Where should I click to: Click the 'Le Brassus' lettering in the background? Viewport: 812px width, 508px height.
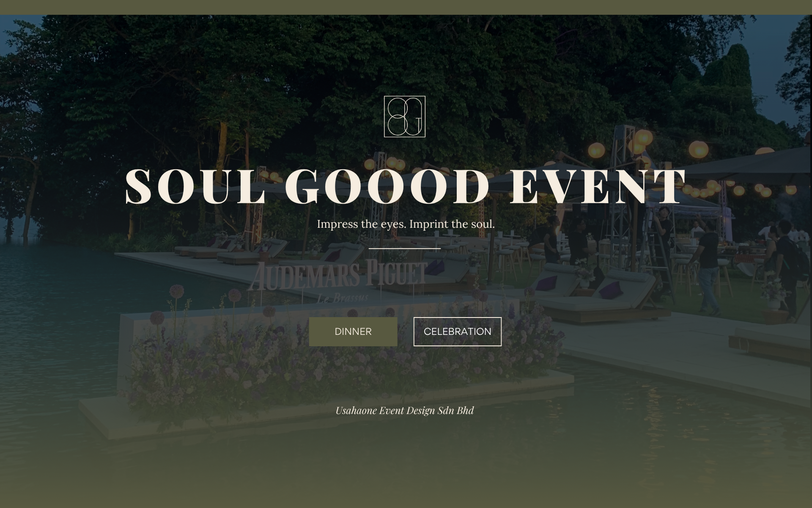tap(343, 298)
